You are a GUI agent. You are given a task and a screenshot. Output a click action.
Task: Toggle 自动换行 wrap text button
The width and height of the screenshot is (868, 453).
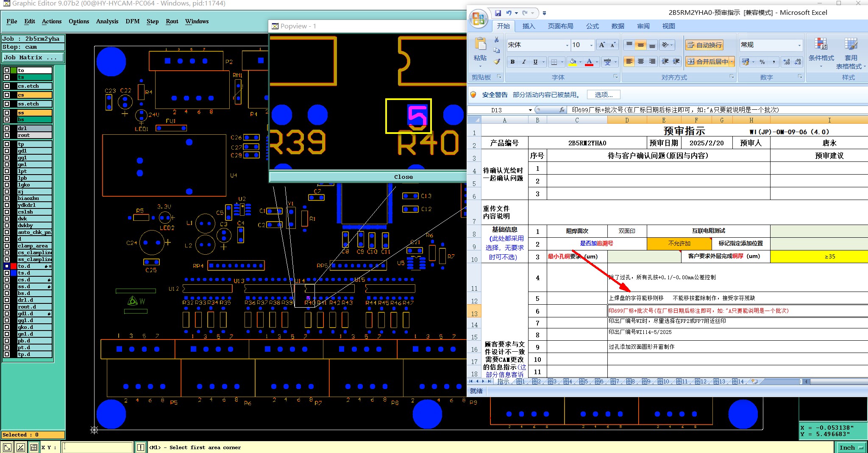pyautogui.click(x=704, y=45)
